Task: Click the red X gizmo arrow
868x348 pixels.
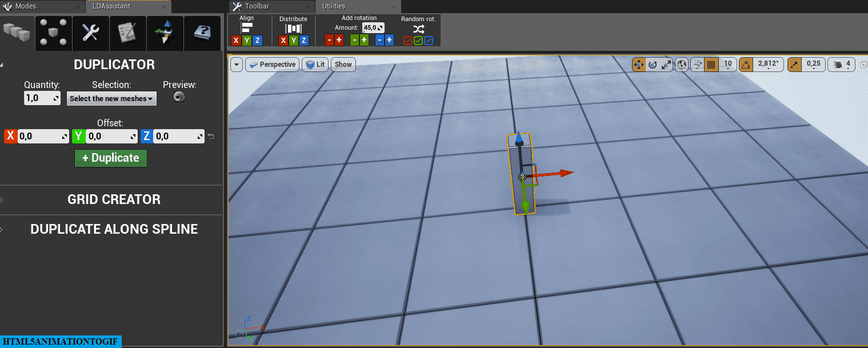Action: pos(566,173)
